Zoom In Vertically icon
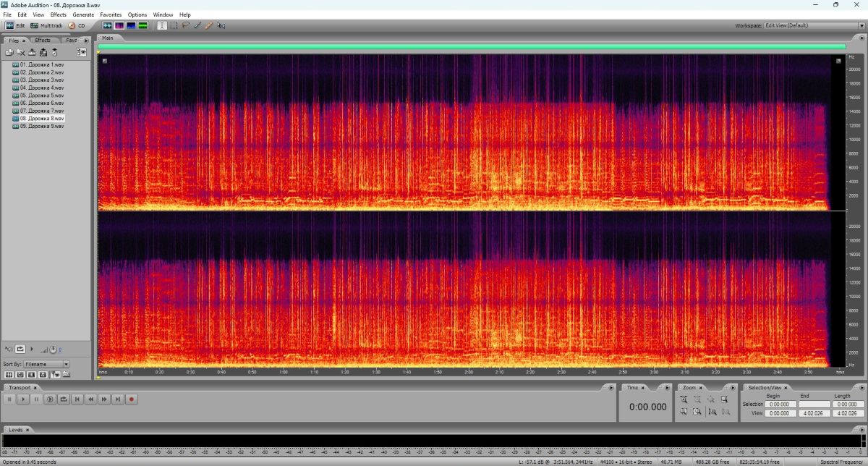868x466 pixels. coord(712,412)
